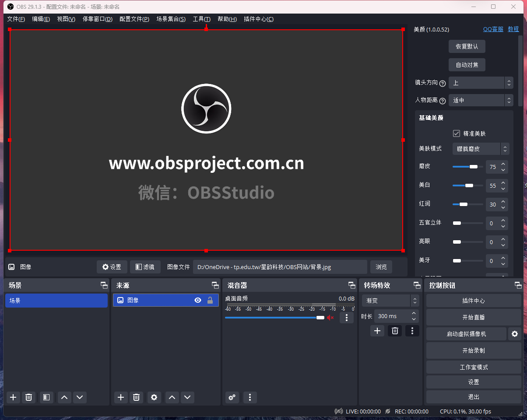Screen dimensions: 527x420
Task: Open 桌面音频 track three-dot options menu
Action: [346, 318]
